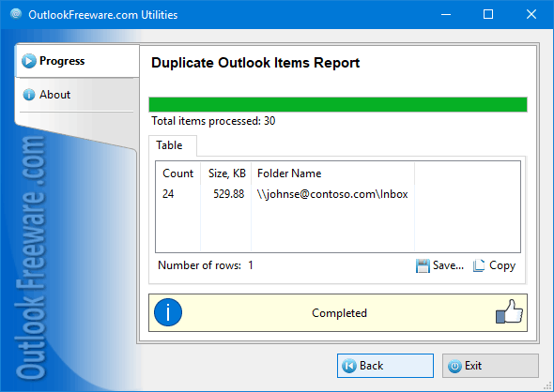Open the About sidebar tab
Image resolution: width=554 pixels, height=392 pixels.
(77, 95)
